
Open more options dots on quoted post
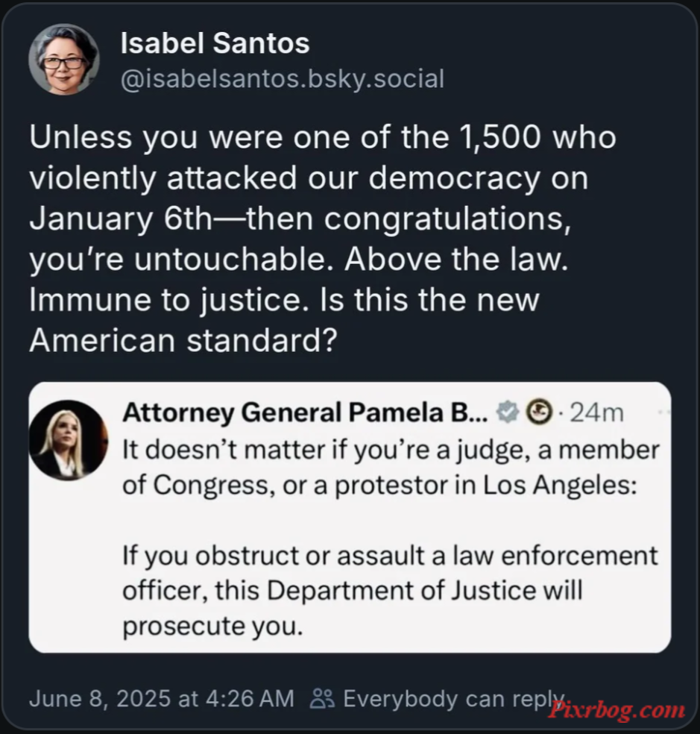click(x=663, y=412)
